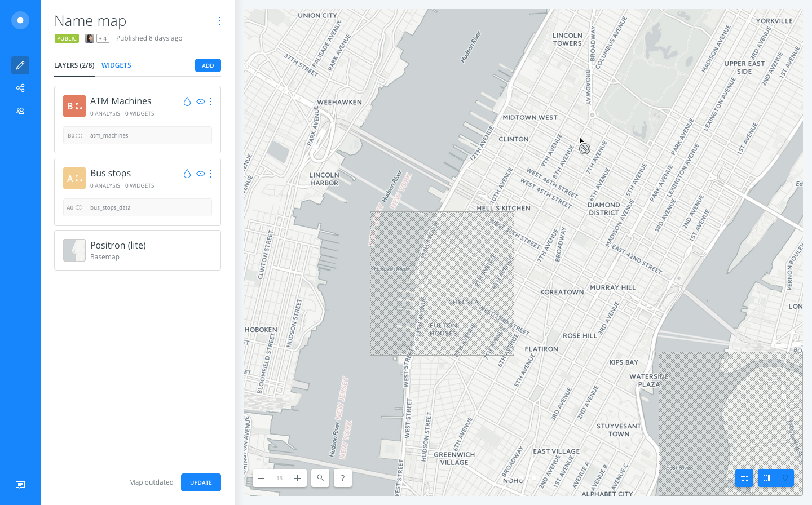Viewport: 812px width, 505px height.
Task: Open style drop icon for ATM Machines
Action: point(187,101)
